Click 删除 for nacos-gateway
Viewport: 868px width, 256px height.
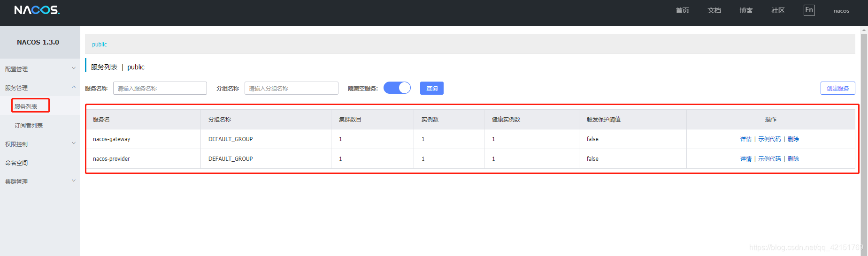click(793, 139)
